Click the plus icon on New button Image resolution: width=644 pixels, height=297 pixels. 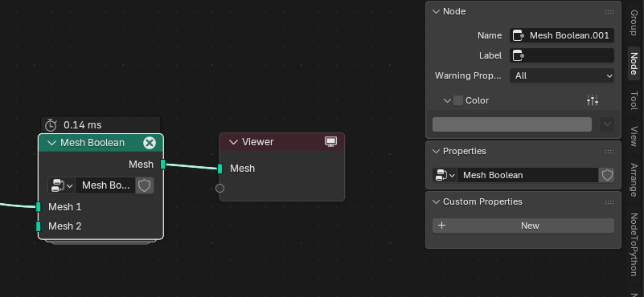(442, 226)
